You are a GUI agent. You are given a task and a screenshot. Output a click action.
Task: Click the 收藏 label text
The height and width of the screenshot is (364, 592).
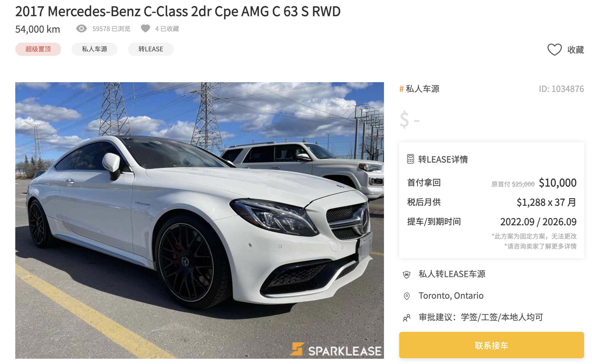pos(575,50)
